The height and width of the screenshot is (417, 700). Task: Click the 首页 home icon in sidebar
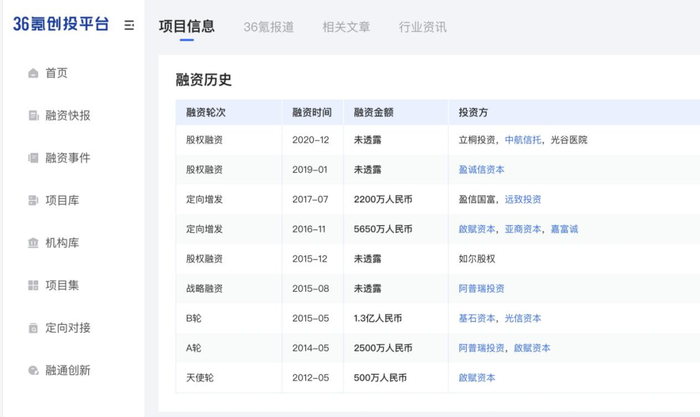point(33,73)
